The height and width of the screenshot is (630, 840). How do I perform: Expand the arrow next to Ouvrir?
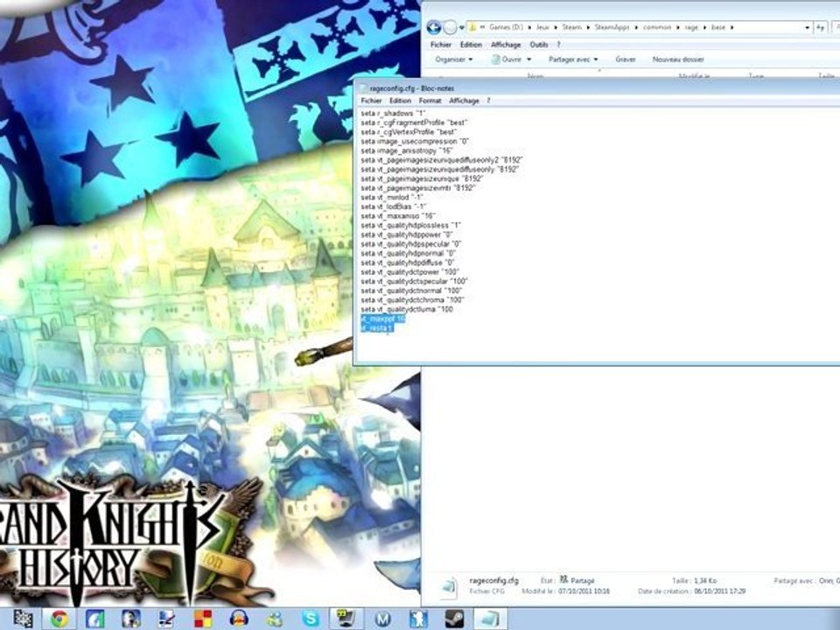(x=528, y=59)
